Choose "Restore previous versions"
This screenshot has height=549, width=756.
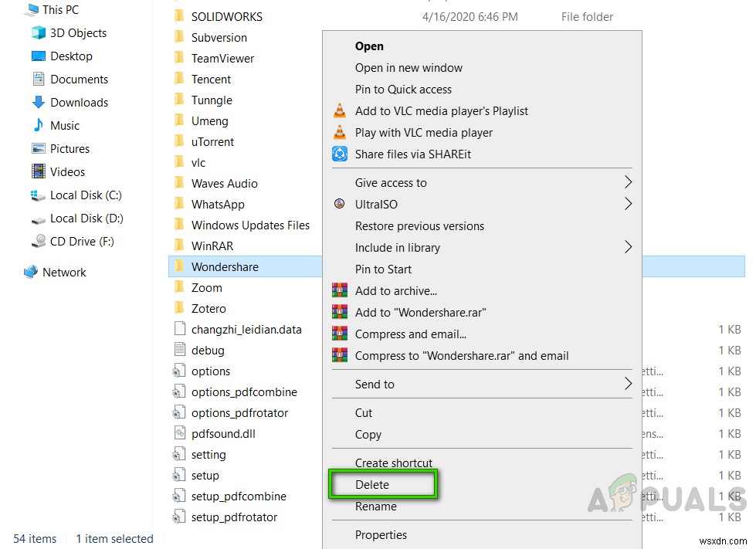pyautogui.click(x=419, y=225)
